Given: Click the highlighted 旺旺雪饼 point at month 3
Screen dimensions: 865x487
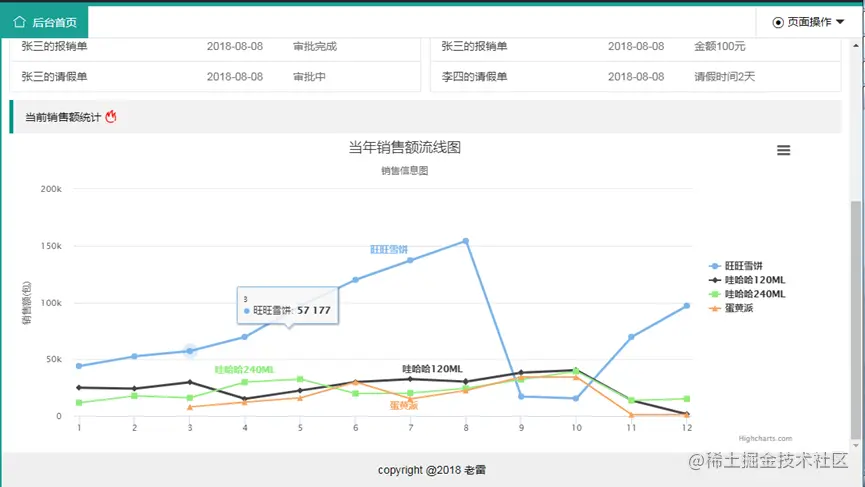Looking at the screenshot, I should click(x=190, y=351).
